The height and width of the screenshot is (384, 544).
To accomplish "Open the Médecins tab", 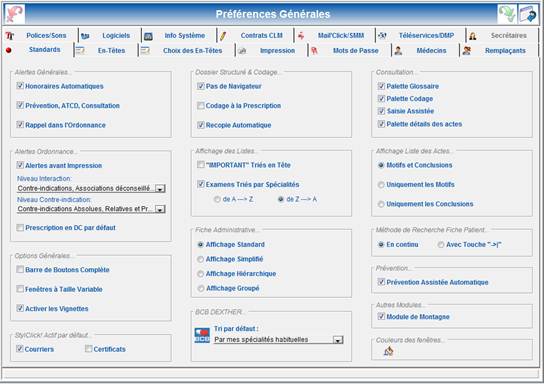I will click(x=431, y=51).
